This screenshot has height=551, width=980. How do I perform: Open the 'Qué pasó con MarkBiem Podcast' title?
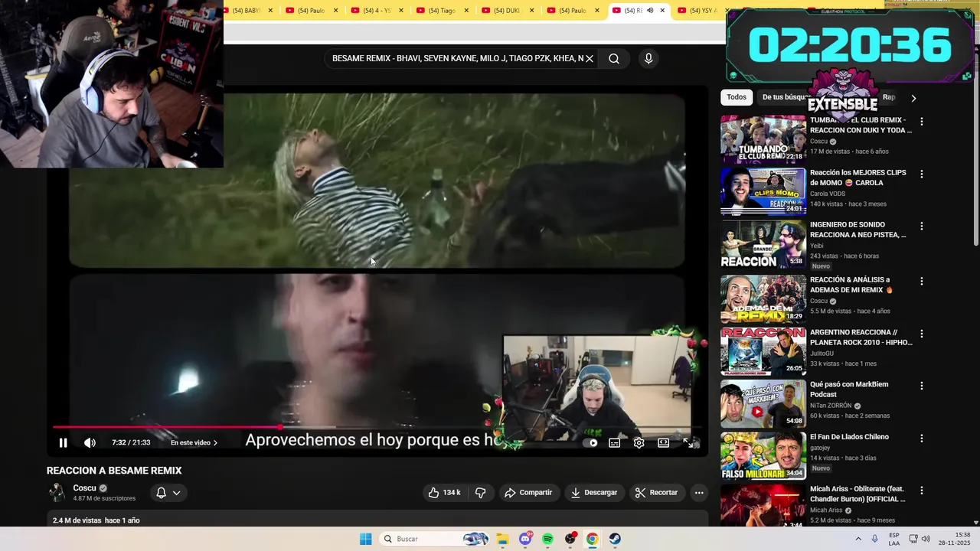[x=849, y=389]
